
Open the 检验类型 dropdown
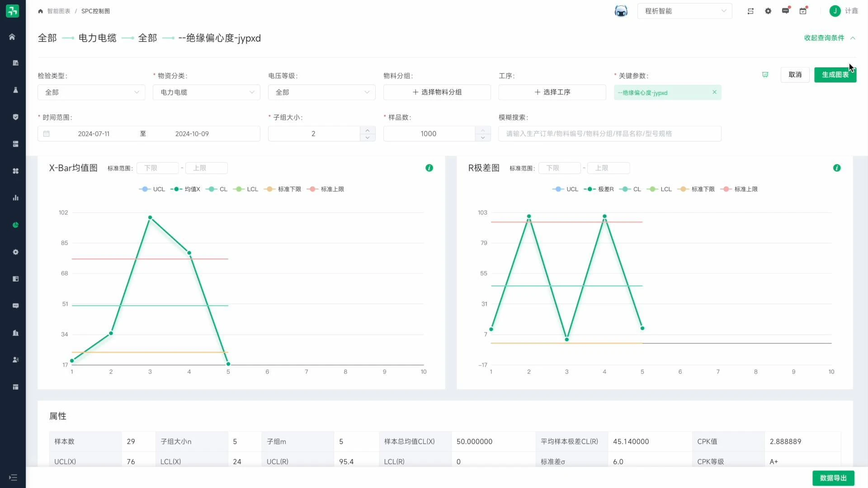click(x=91, y=92)
